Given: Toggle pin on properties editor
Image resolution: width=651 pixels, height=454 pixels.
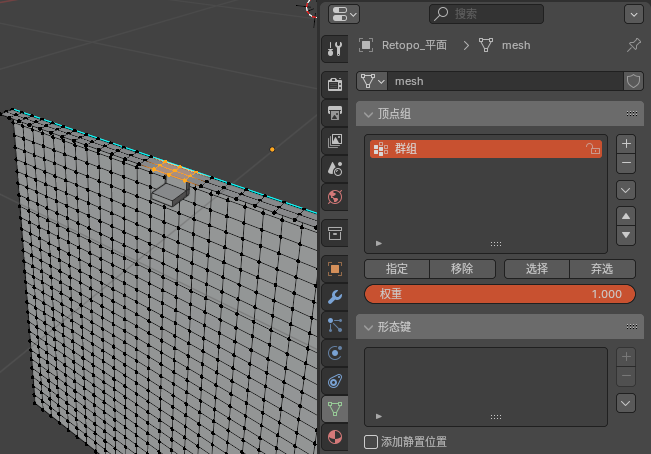Looking at the screenshot, I should point(633,45).
